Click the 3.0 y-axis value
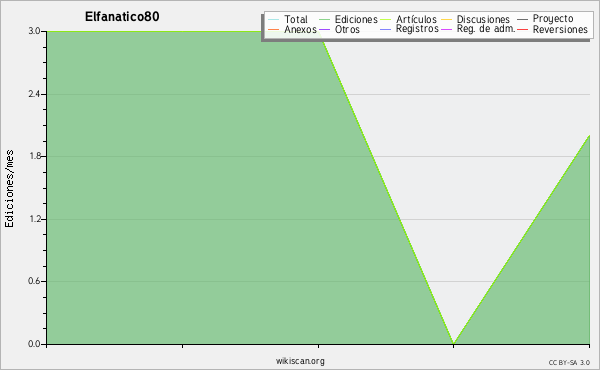 click(34, 31)
